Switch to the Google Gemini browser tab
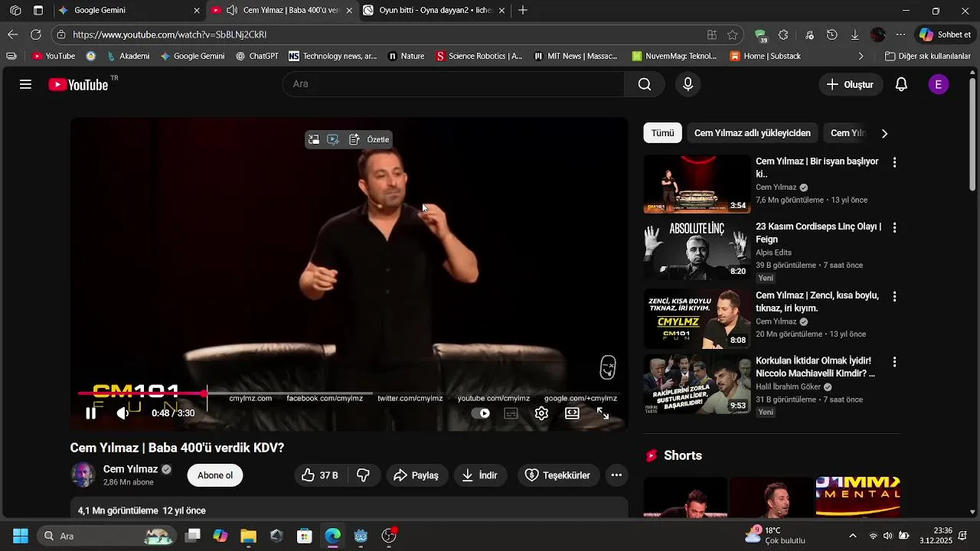 pyautogui.click(x=129, y=11)
